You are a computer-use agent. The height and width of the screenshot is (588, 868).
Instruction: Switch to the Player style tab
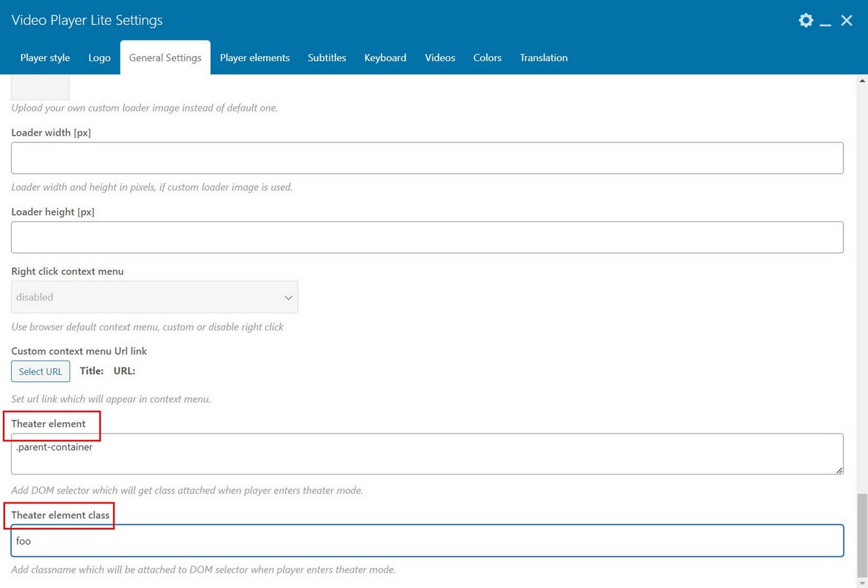pyautogui.click(x=45, y=58)
